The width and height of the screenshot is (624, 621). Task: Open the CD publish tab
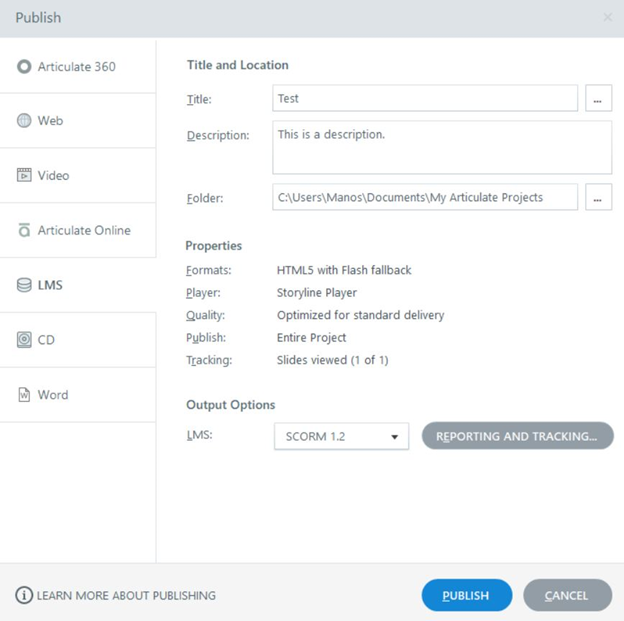(x=78, y=340)
